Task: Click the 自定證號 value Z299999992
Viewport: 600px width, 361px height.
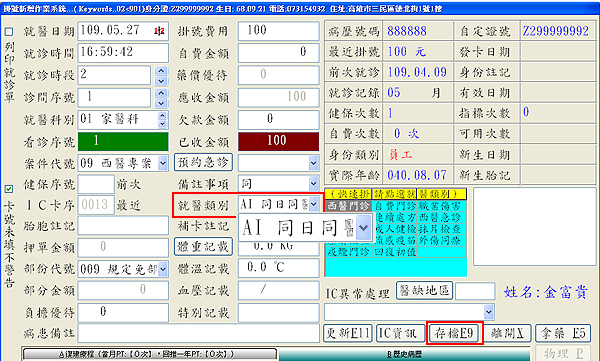Action: pyautogui.click(x=556, y=31)
